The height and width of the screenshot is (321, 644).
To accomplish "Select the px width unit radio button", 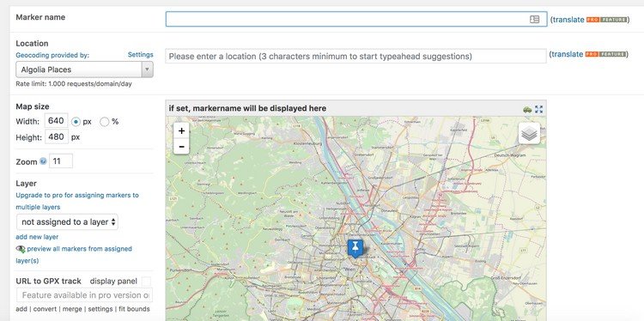I will click(x=76, y=122).
